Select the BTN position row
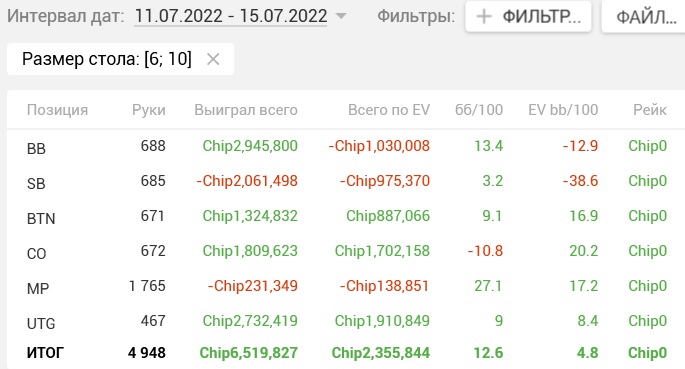 [346, 216]
